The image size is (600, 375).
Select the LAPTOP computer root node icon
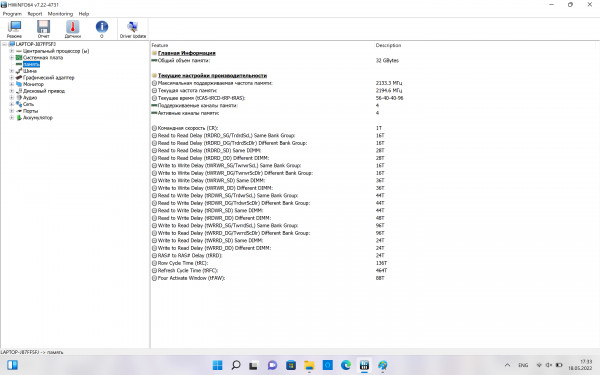coord(12,44)
